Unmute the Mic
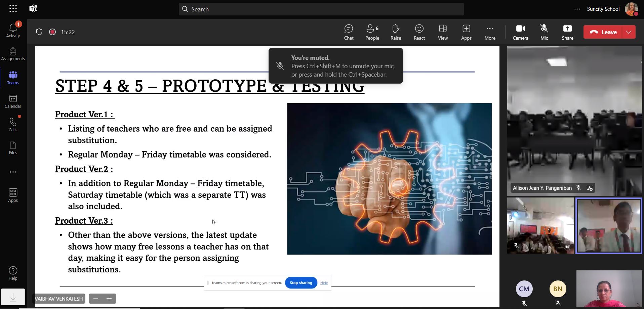644x309 pixels. pyautogui.click(x=544, y=32)
